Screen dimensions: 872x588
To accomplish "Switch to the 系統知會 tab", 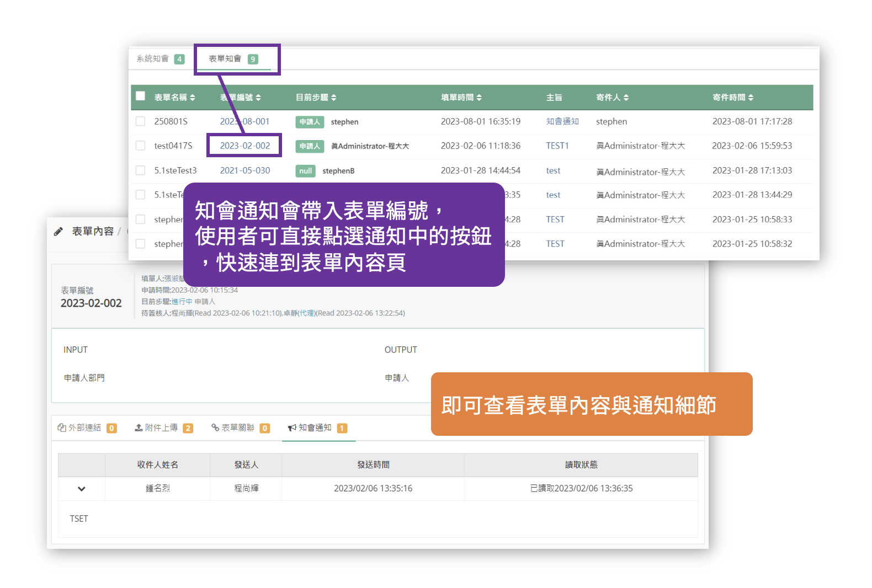I will (x=153, y=59).
